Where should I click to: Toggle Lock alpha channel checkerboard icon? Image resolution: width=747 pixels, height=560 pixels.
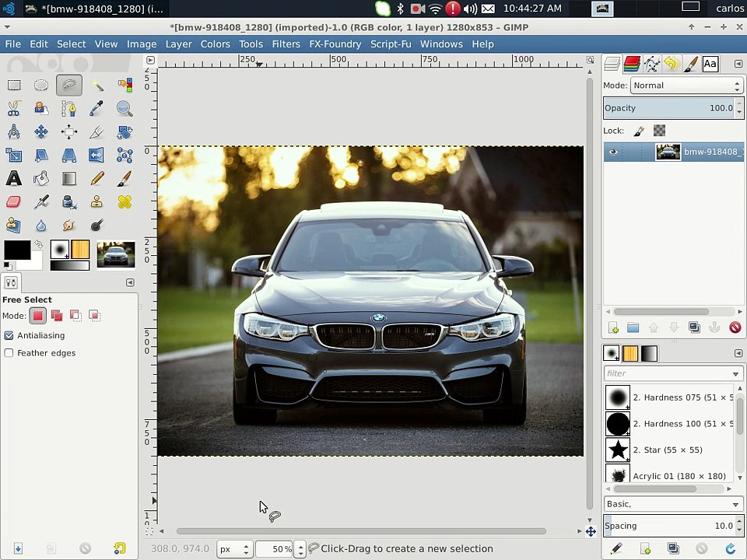(x=659, y=131)
